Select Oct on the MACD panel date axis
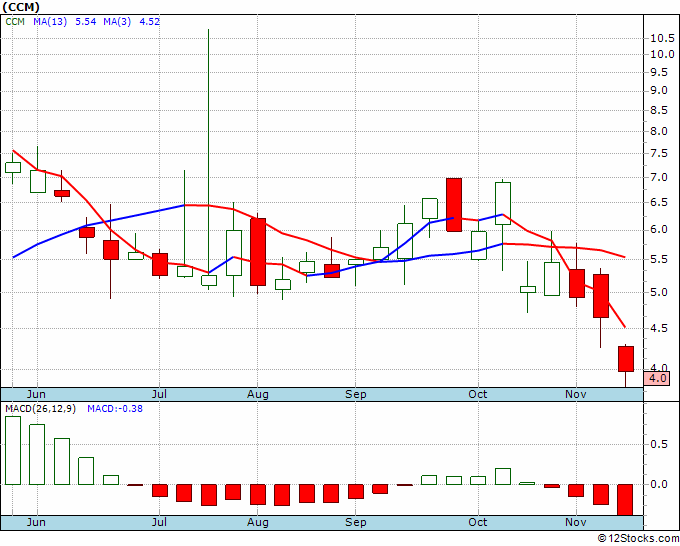Viewport: 680px width, 546px height. point(477,522)
